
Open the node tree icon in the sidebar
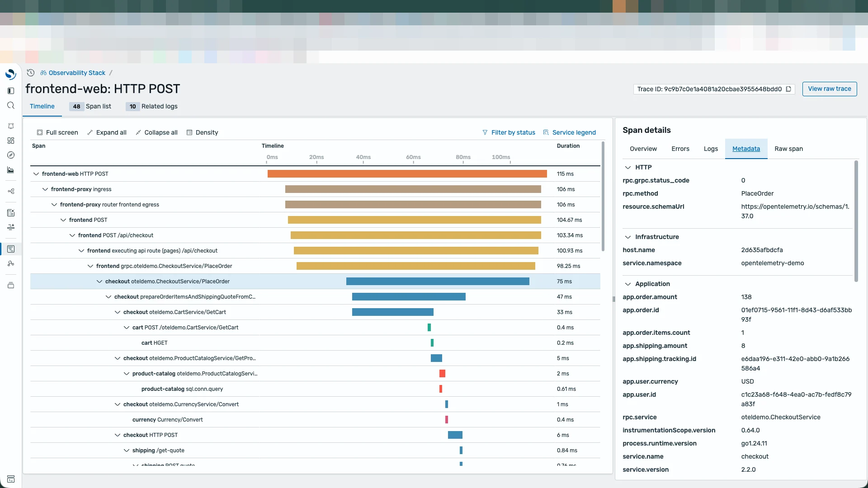11,191
